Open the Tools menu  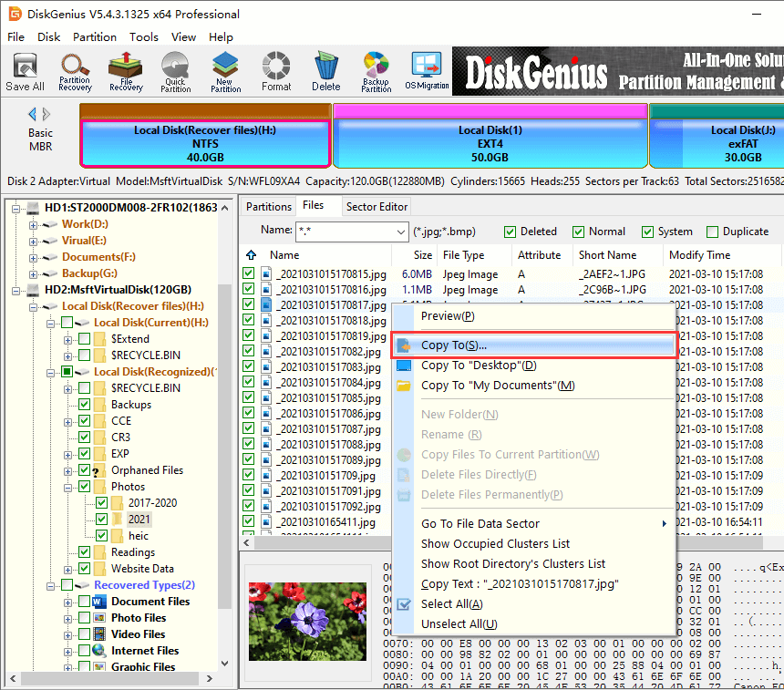[x=143, y=37]
